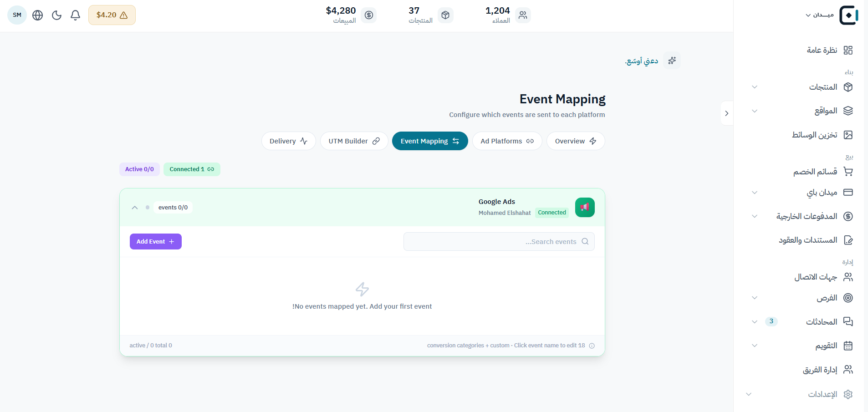
Task: Click the products box icon in header
Action: (445, 15)
